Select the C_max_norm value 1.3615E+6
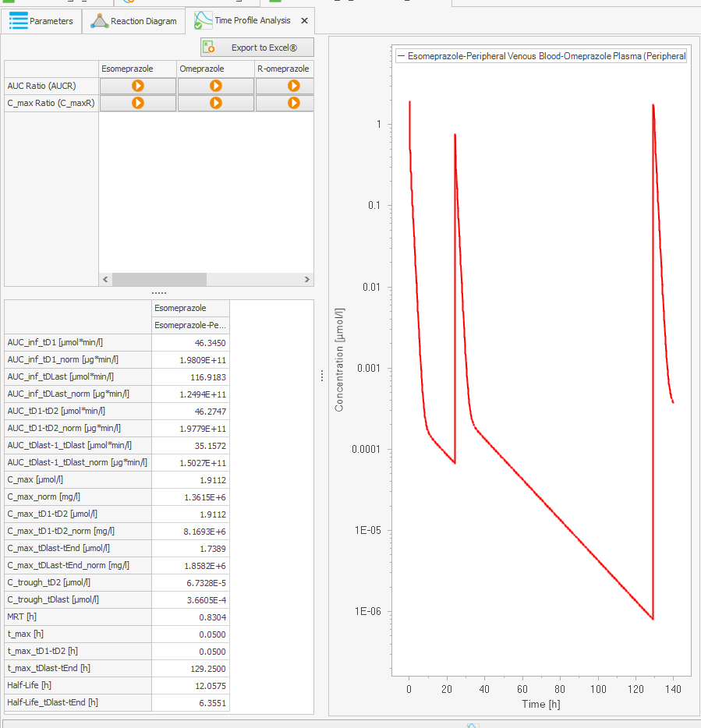The height and width of the screenshot is (728, 701). [190, 498]
